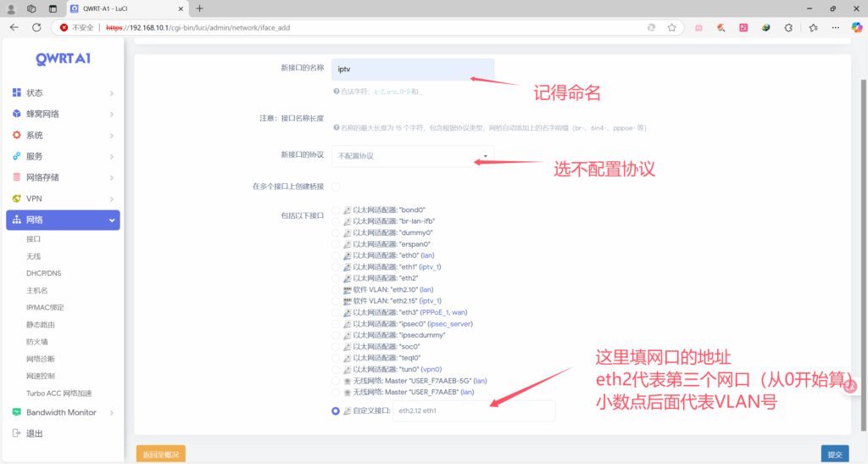Click the 新接口的名称 input field

point(413,70)
